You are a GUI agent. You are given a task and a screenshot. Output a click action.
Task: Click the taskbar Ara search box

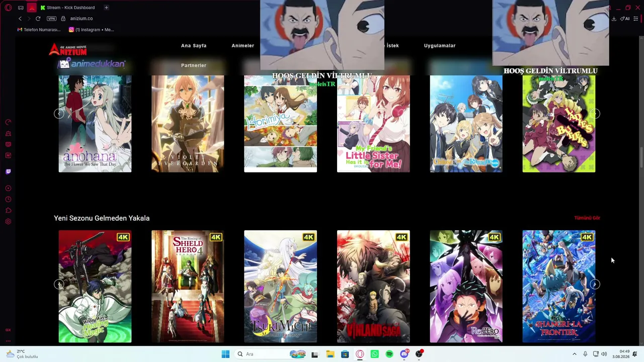click(270, 354)
